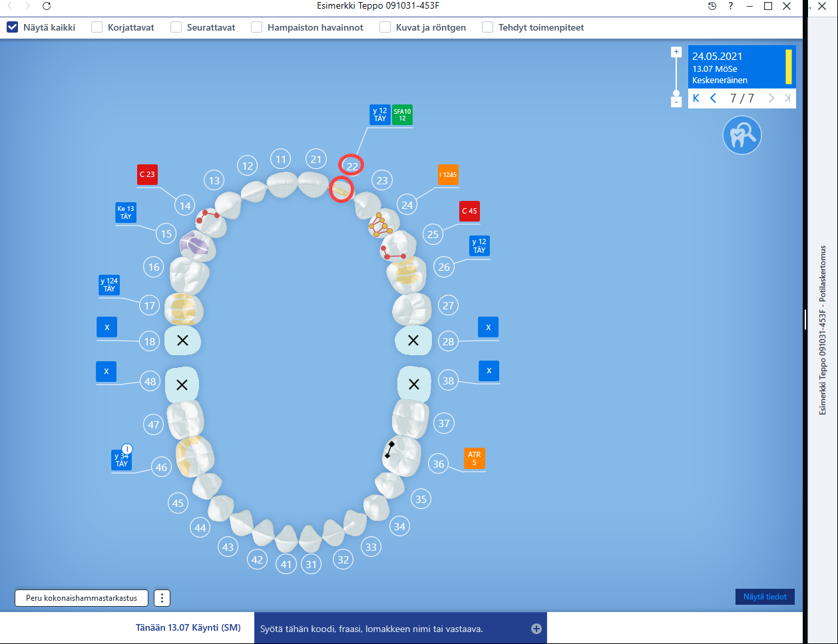Click the info badge near tooth 46
The image size is (838, 644).
(127, 448)
